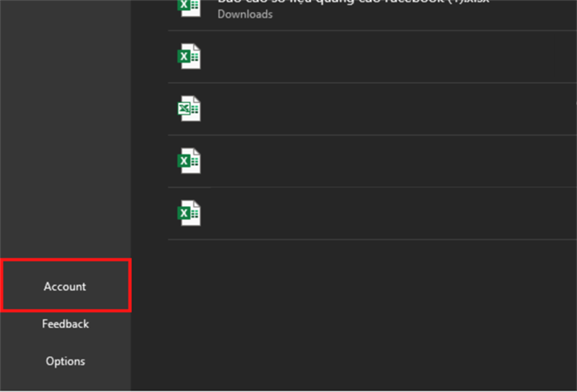Open the Account page
This screenshot has height=392, width=577.
pos(65,286)
